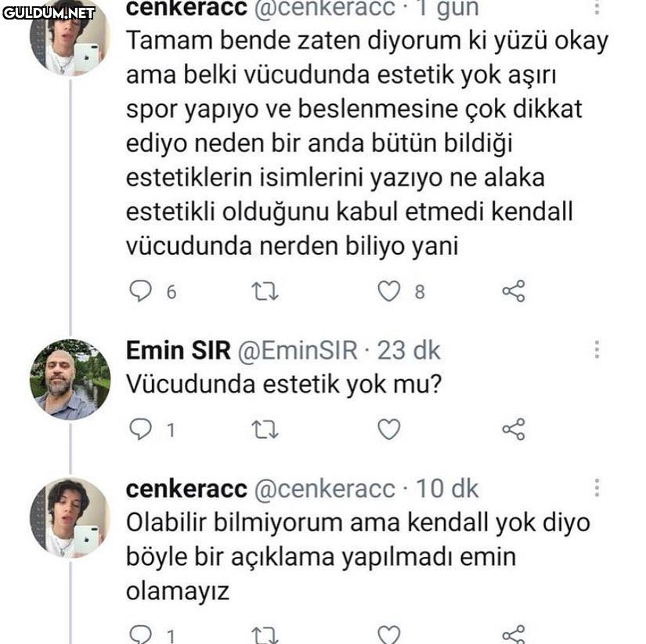Reply to the "Olabilir bilmiyorum" tweet
Image resolution: width=646 pixels, height=644 pixels.
(141, 635)
